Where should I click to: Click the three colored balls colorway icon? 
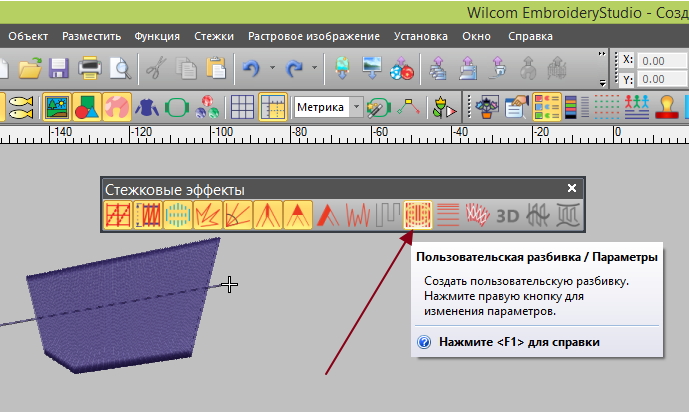[207, 107]
